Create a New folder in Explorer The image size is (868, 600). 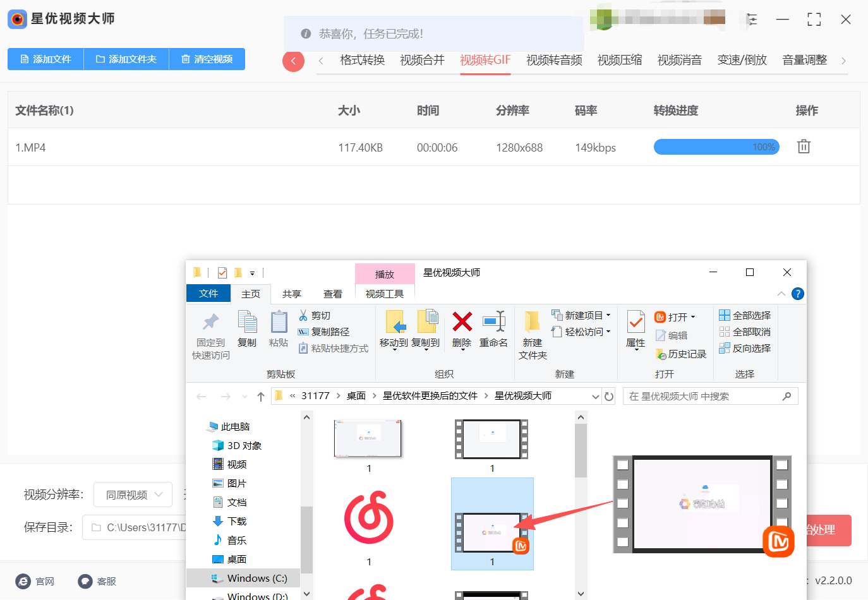533,335
